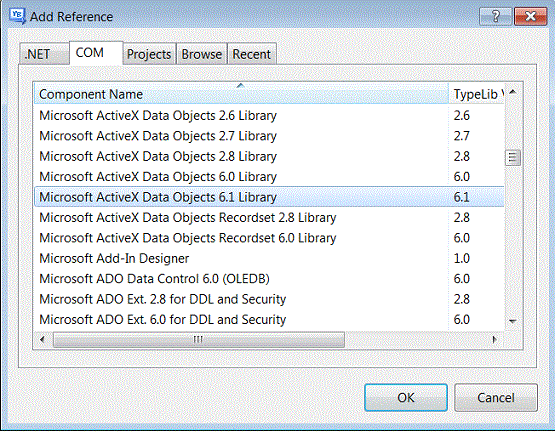Select Microsoft ActiveX Data Objects 6.1 Library
Image resolution: width=555 pixels, height=432 pixels.
(269, 197)
